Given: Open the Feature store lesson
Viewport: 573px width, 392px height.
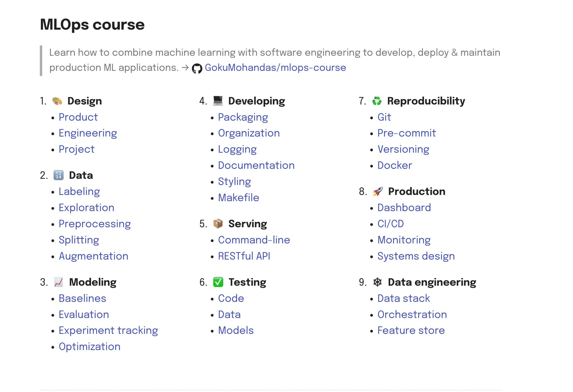Looking at the screenshot, I should click(x=411, y=330).
